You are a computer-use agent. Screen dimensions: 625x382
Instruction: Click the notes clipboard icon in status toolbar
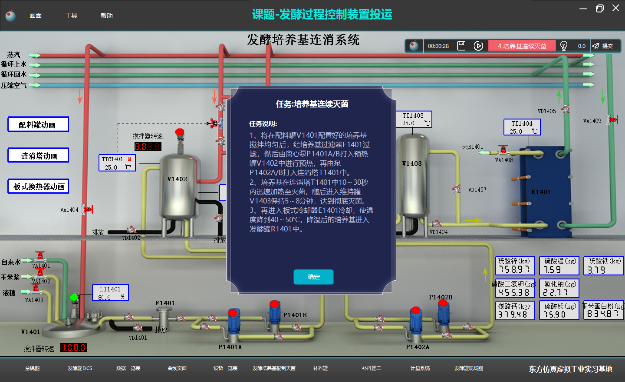[x=461, y=46]
